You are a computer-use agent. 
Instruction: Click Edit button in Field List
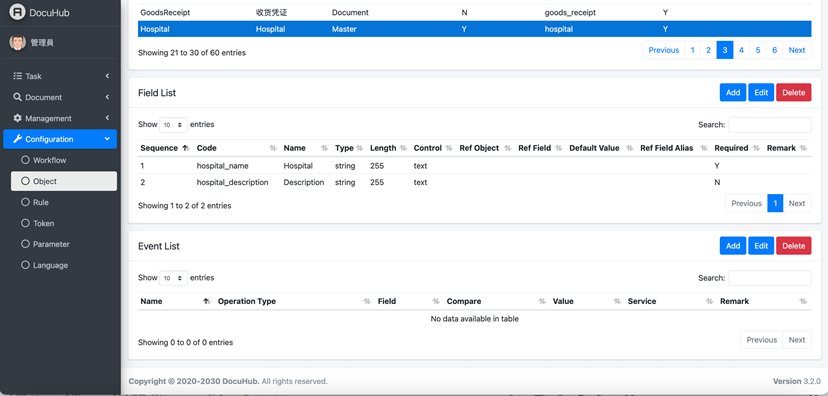761,92
